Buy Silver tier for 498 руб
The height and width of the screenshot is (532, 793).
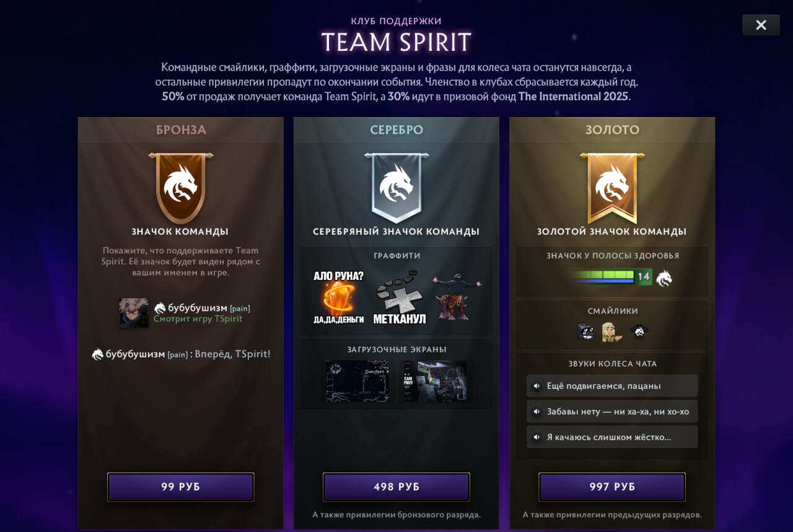[396, 487]
